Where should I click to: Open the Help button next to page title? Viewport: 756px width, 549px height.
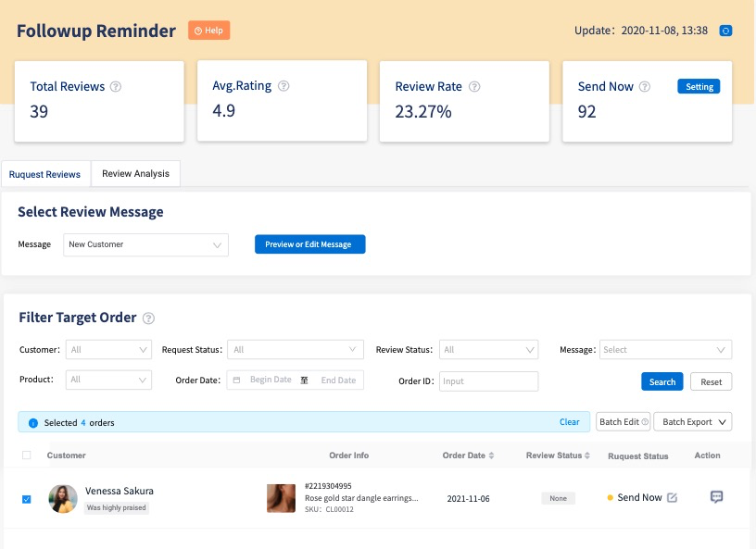pos(208,30)
